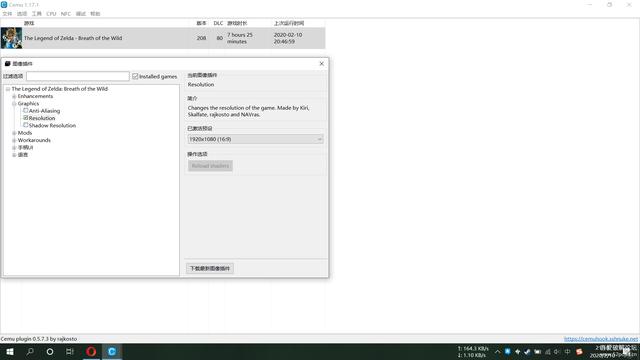This screenshot has height=360, width=640.
Task: Click Sogou input method tray icon
Action: [x=579, y=351]
